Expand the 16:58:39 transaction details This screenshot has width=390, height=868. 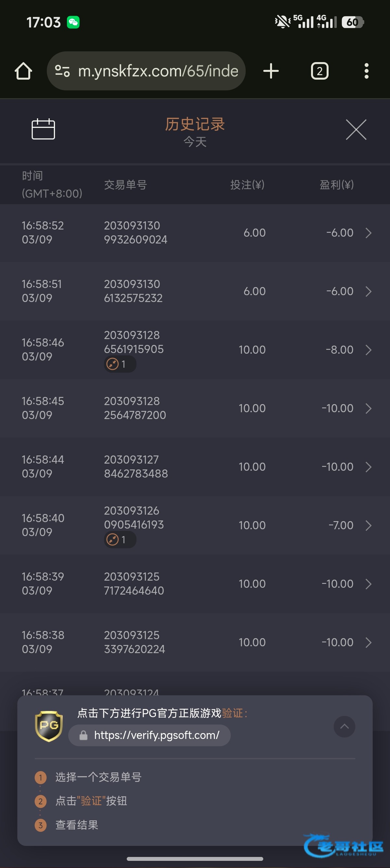click(x=369, y=584)
